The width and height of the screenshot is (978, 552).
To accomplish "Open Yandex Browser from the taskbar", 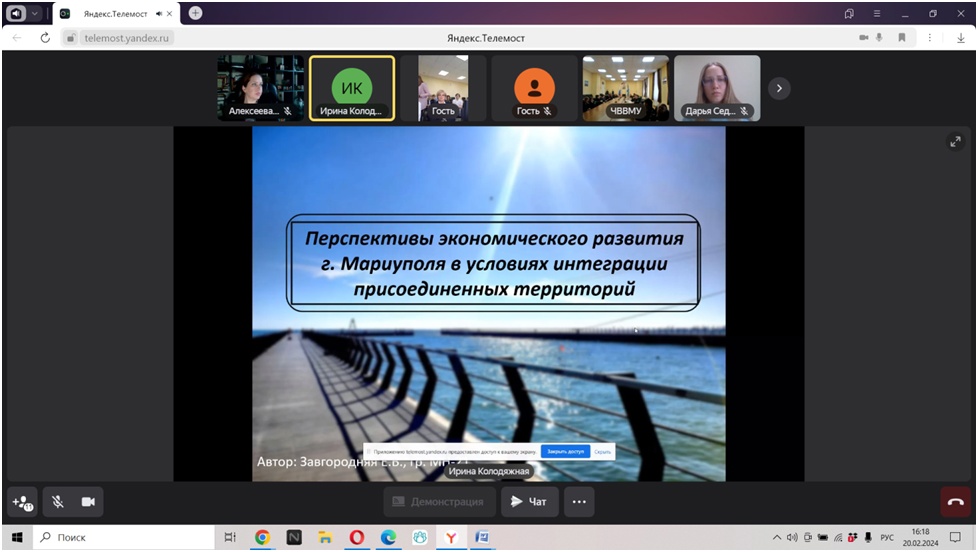I will 451,538.
